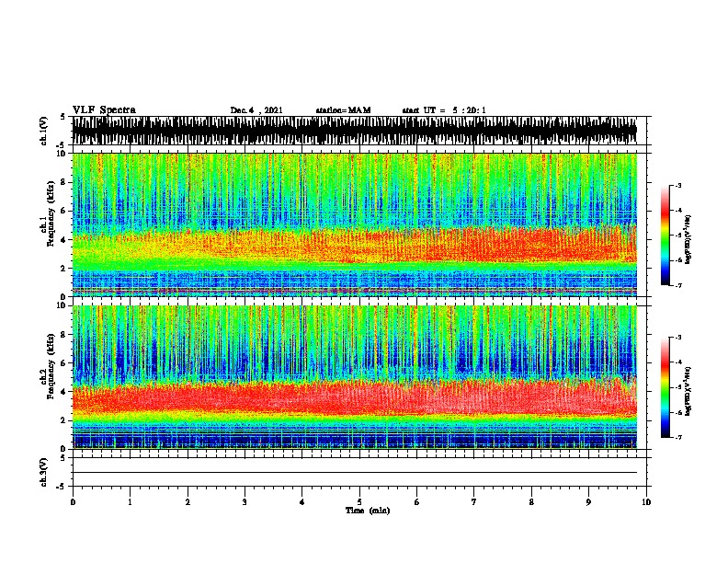Click time axis tick label 4
Viewport: 728px width, 563px height.
click(302, 502)
